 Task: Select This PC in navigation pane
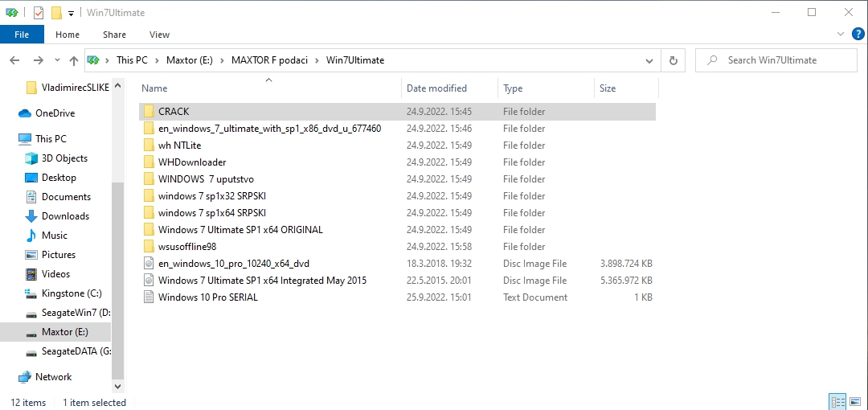click(51, 138)
